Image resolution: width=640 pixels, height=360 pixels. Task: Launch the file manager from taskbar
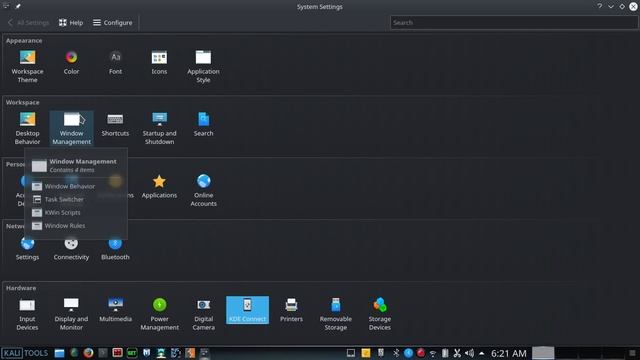click(x=60, y=353)
